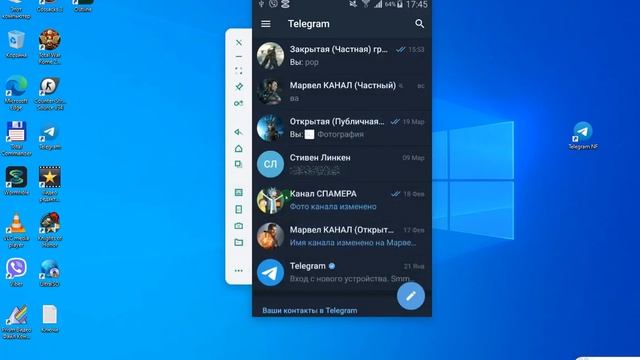Tap the round pencil compose button
640x360 pixels.
pos(411,296)
